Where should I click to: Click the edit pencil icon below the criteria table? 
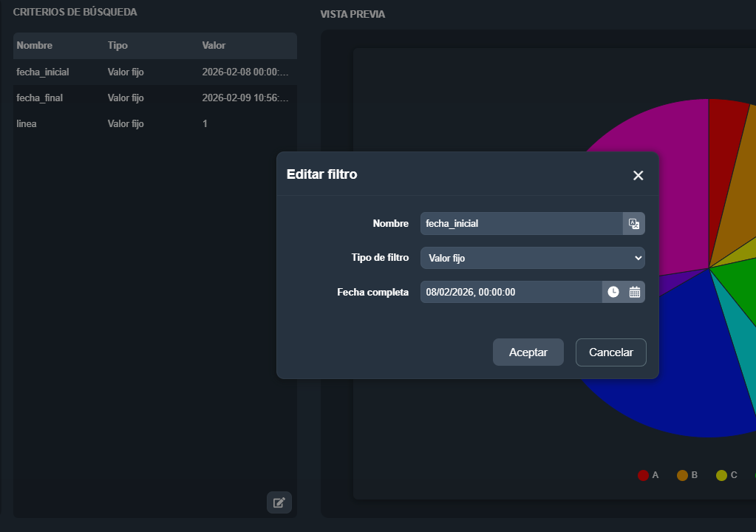(x=279, y=502)
